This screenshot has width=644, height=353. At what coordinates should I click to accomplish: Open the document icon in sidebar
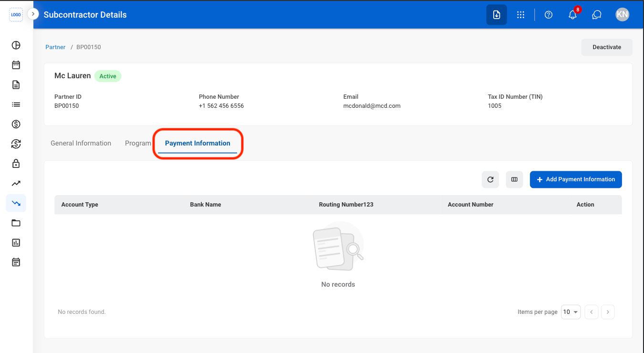(16, 85)
